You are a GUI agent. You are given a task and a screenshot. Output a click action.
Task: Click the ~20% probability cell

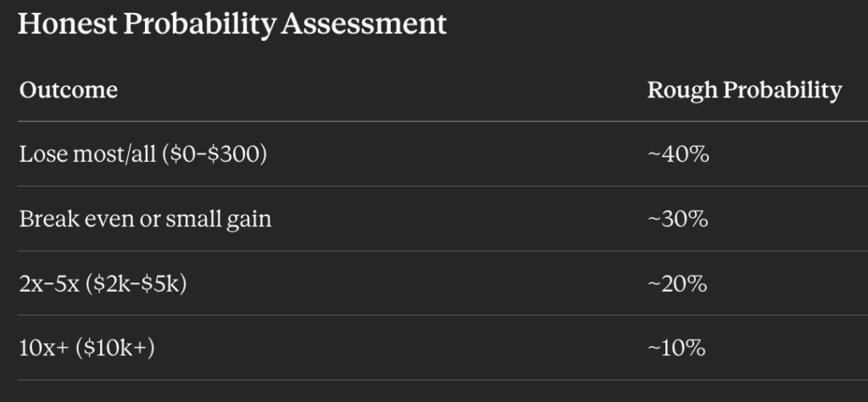point(677,283)
